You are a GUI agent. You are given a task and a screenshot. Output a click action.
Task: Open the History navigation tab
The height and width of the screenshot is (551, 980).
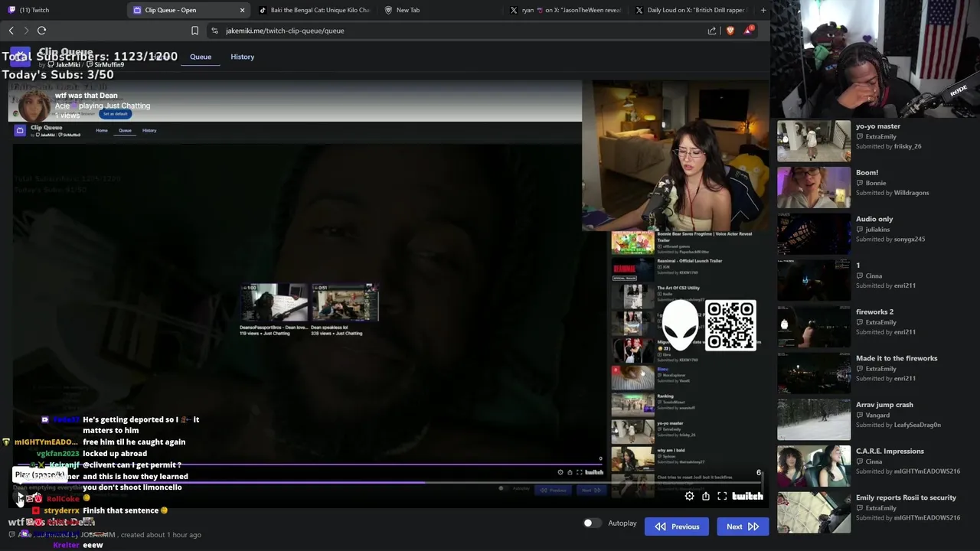pos(243,57)
